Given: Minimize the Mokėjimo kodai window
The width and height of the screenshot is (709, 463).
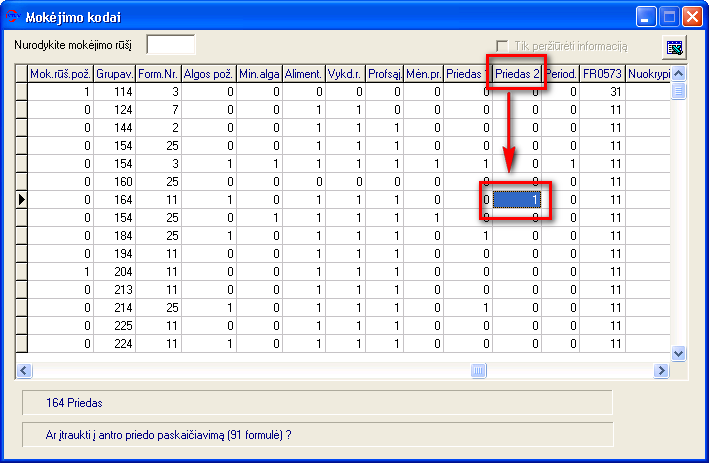Looking at the screenshot, I should click(645, 17).
